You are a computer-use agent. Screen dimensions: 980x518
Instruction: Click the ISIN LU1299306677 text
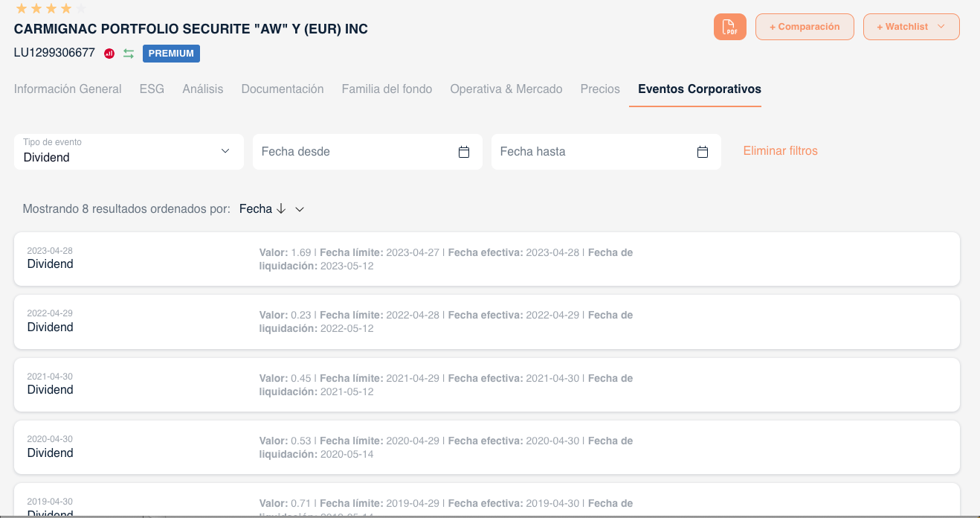(x=54, y=53)
